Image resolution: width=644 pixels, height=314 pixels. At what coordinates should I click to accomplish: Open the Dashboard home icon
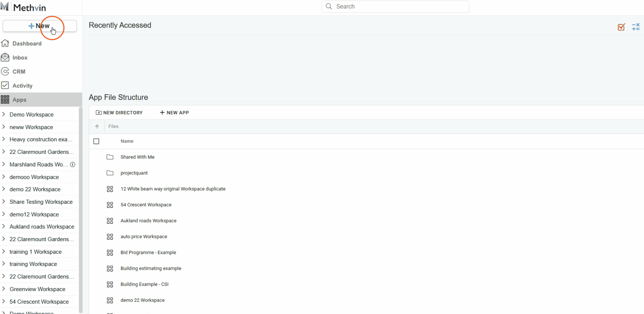click(x=5, y=43)
